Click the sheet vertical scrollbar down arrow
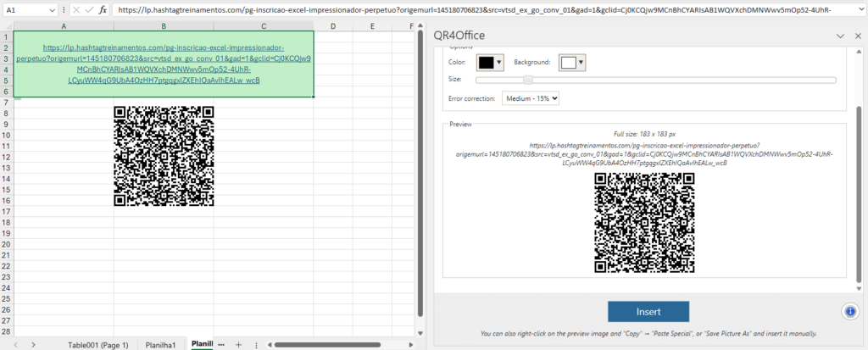The width and height of the screenshot is (868, 350). click(x=420, y=333)
